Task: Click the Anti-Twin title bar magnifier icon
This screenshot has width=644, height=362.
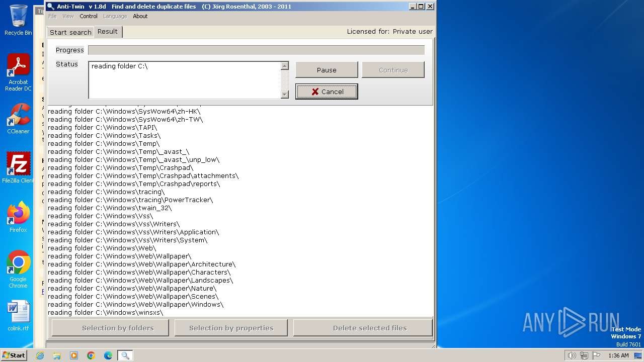Action: [50, 7]
